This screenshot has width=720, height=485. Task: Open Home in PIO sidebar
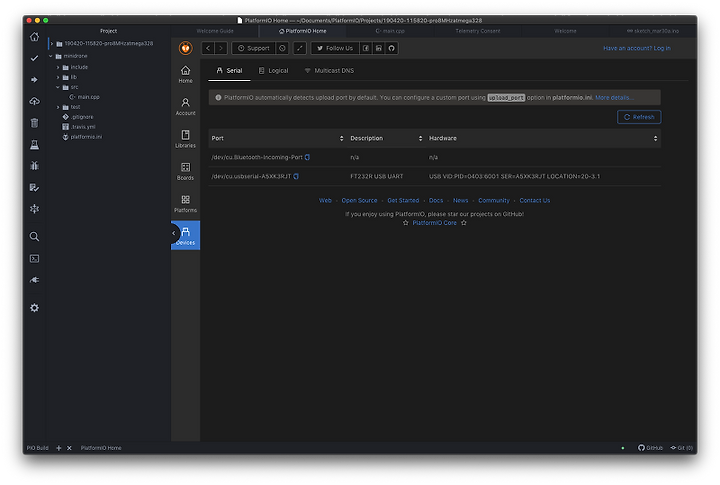(x=186, y=74)
